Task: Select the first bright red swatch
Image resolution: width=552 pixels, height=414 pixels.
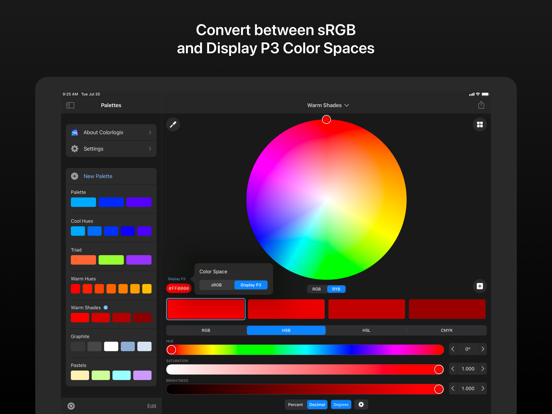Action: pyautogui.click(x=206, y=309)
